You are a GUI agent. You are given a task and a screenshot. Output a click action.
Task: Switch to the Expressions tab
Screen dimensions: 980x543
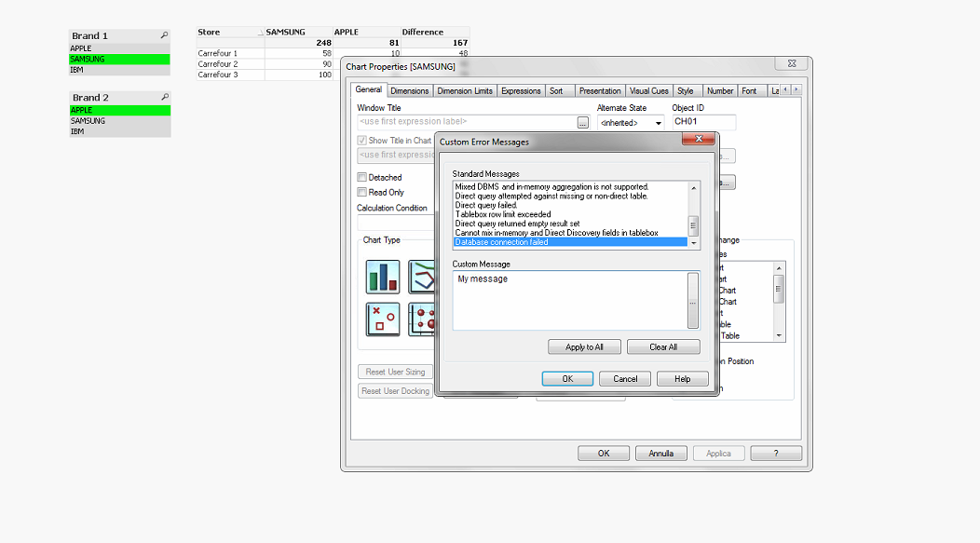pyautogui.click(x=521, y=90)
